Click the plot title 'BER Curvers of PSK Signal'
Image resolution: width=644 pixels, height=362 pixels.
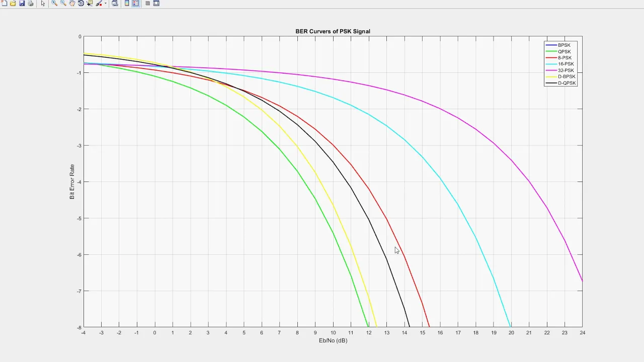(333, 31)
